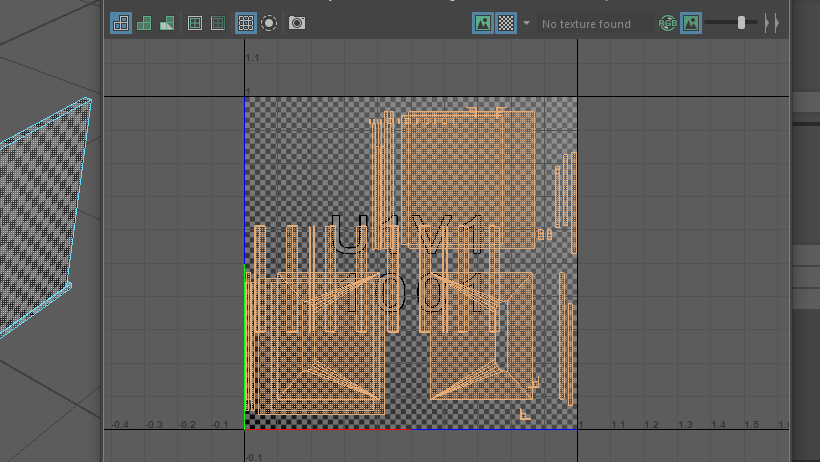The image size is (820, 462).
Task: Take a UV snapshot with camera icon
Action: [297, 22]
